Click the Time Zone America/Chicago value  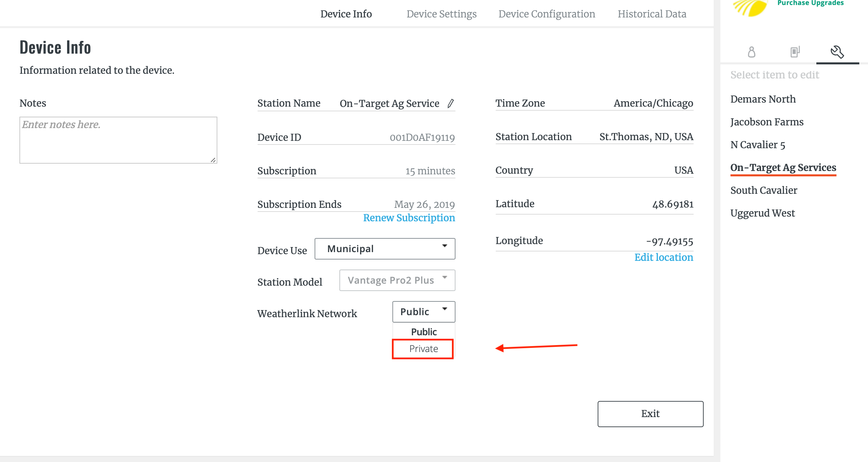pyautogui.click(x=653, y=103)
